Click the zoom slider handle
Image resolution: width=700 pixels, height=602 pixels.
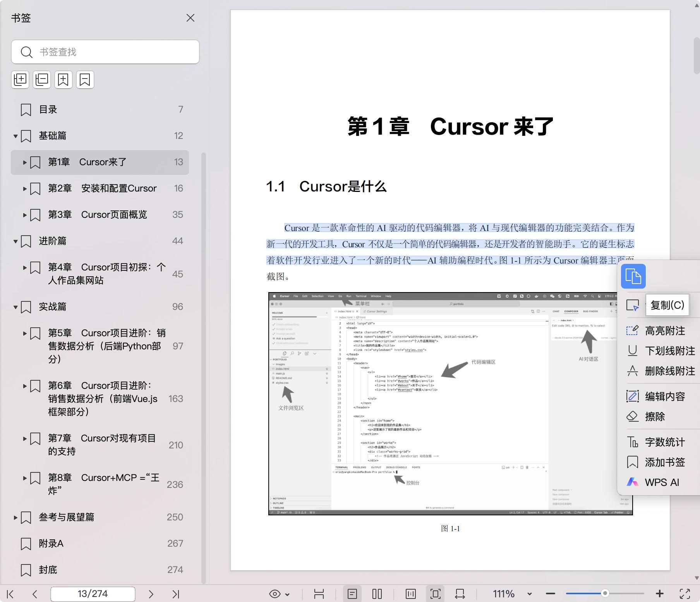click(x=605, y=593)
